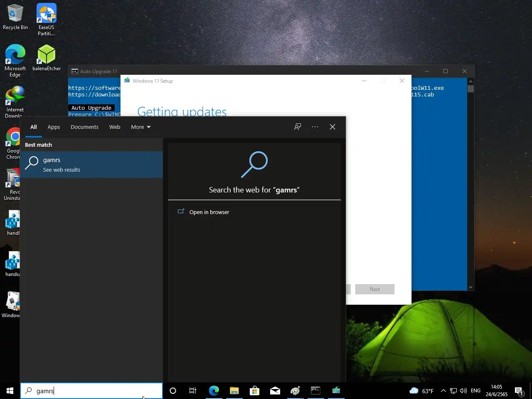Screen dimensions: 532x399
Task: Click the large search magnifier icon
Action: point(254,165)
